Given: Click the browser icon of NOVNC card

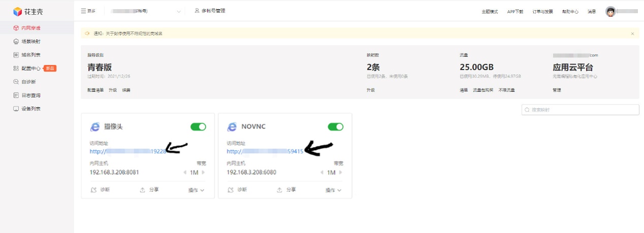Looking at the screenshot, I should tap(232, 126).
